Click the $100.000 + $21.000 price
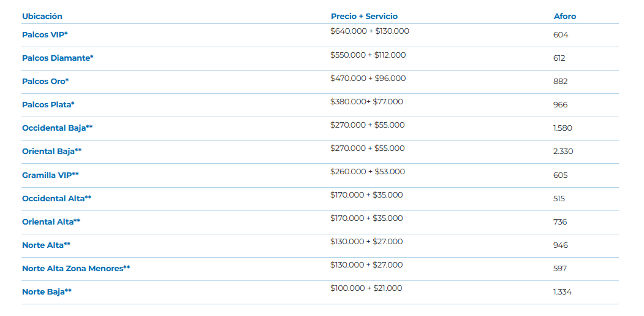Screen dimensions: 644x316 366,288
